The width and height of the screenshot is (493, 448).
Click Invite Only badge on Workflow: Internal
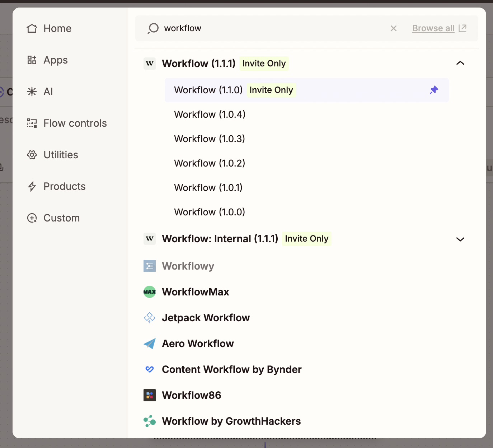tap(307, 239)
